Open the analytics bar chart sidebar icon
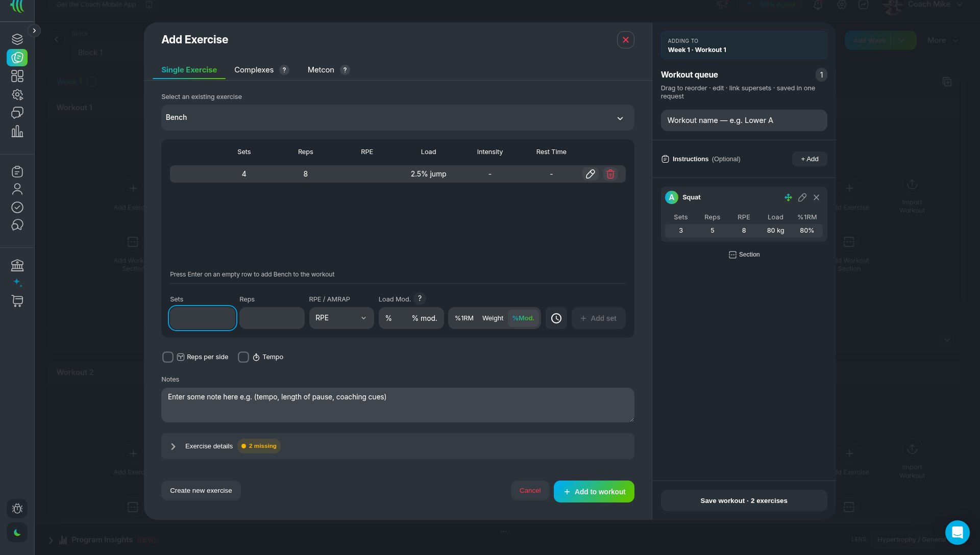This screenshot has width=980, height=555. (x=17, y=132)
